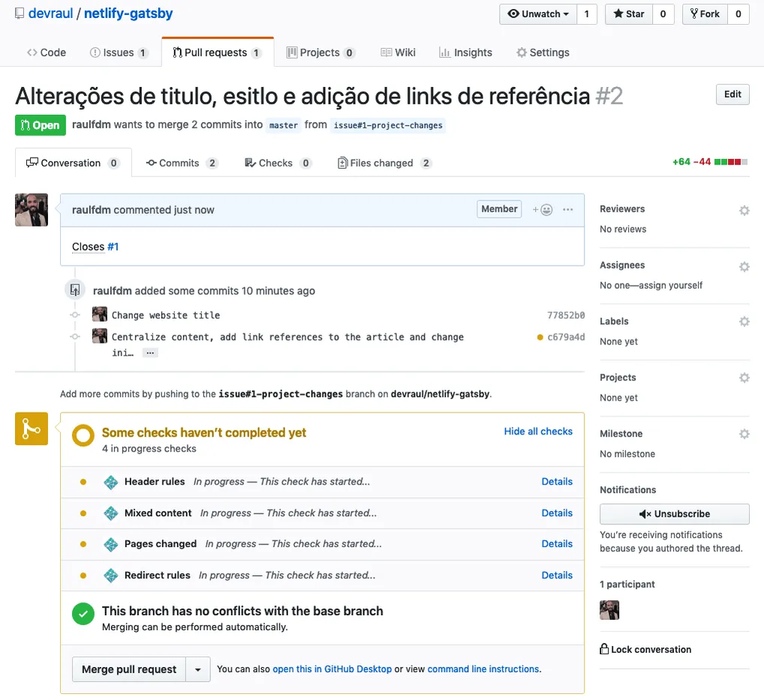Image resolution: width=764 pixels, height=700 pixels.
Task: Click the raulfdm profile avatar by the comment
Action: click(32, 210)
